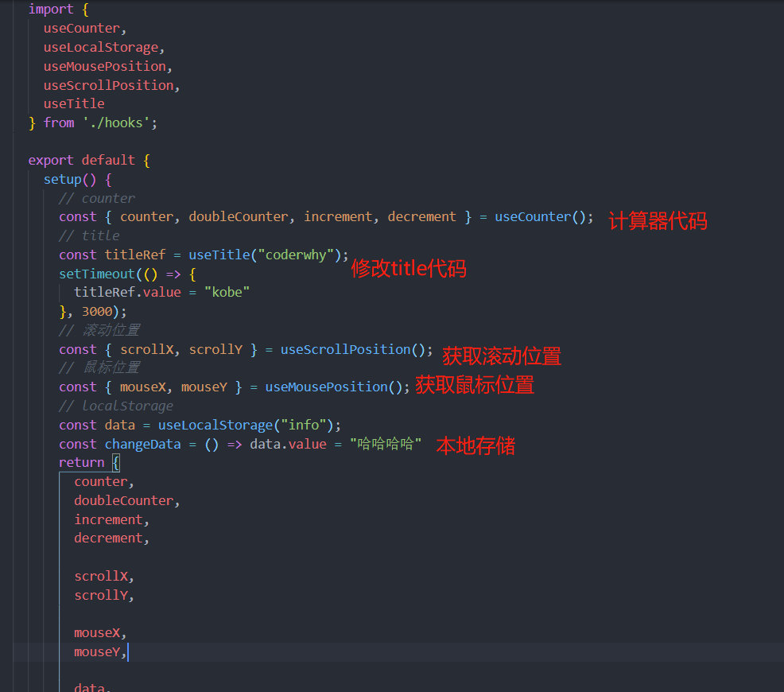Viewport: 784px width, 692px height.
Task: Click the 'useCounter()' call
Action: pos(540,217)
